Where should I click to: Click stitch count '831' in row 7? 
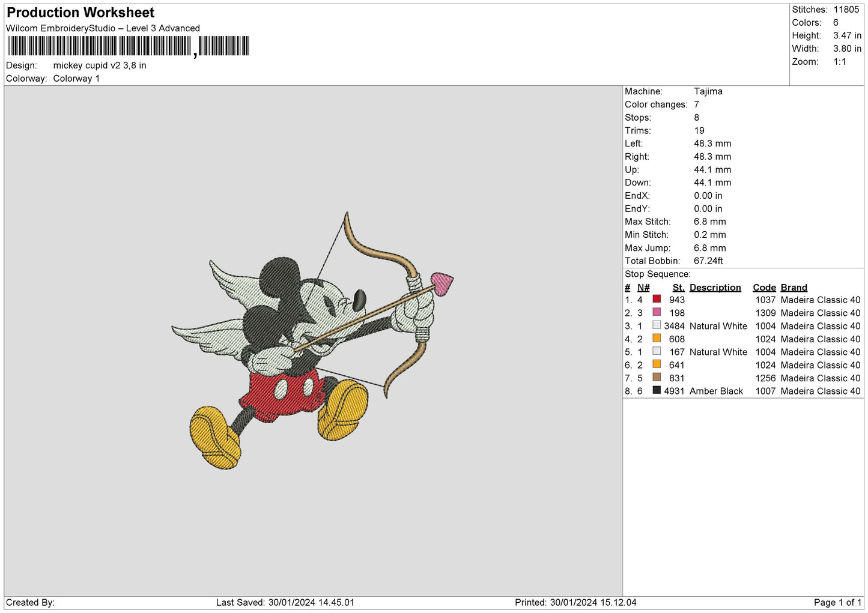(x=677, y=378)
